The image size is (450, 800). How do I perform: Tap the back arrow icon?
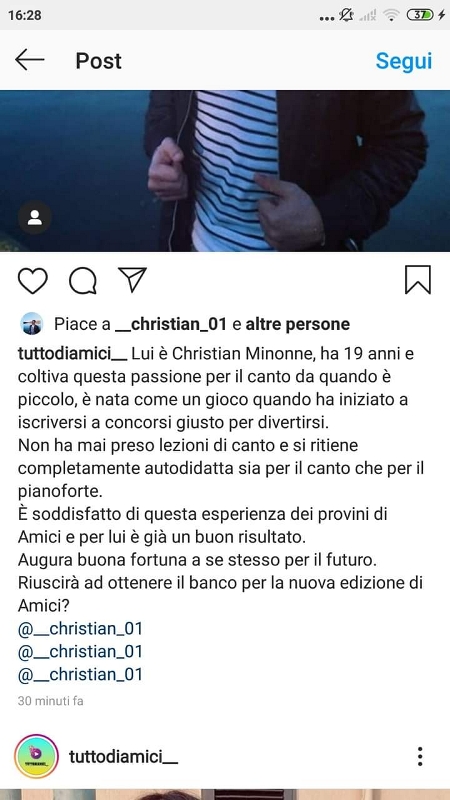pos(30,60)
